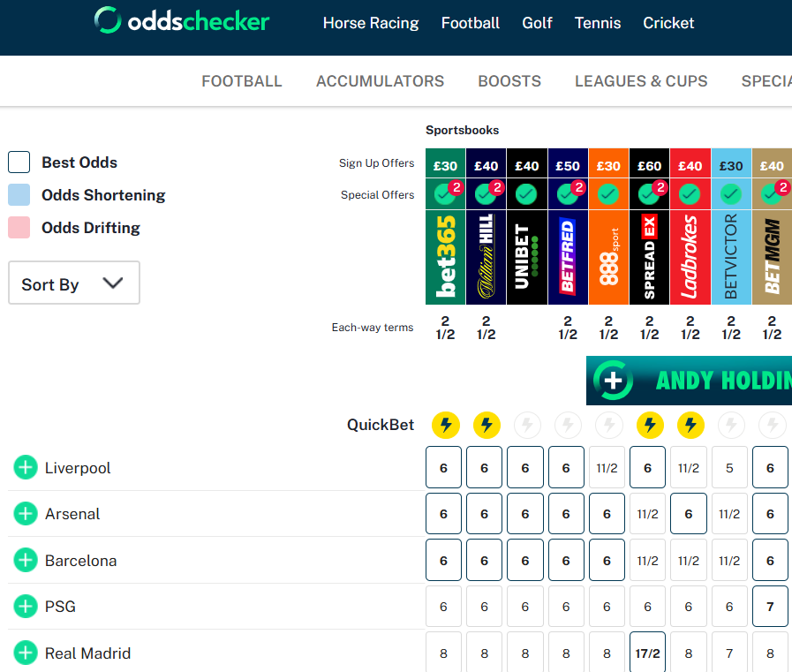
Task: Click the BetVictor bookmaker logo
Action: [x=731, y=257]
